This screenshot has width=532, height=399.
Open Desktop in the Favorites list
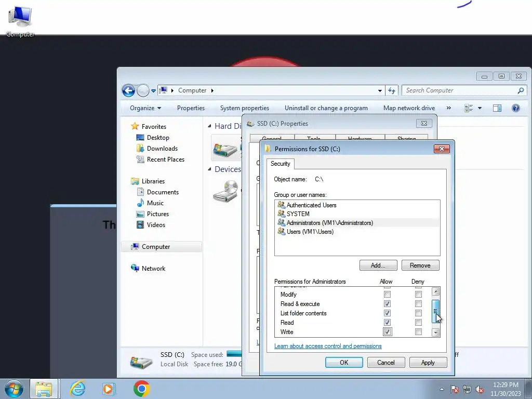pyautogui.click(x=158, y=137)
